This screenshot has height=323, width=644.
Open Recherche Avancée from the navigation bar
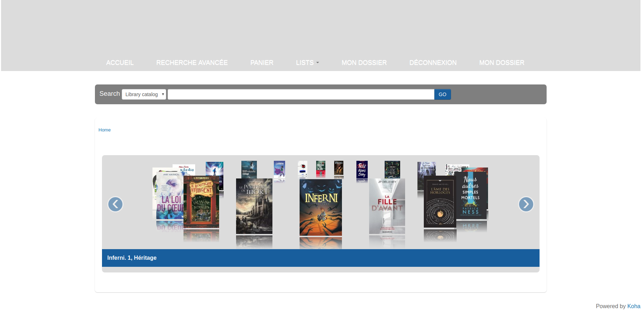tap(192, 63)
